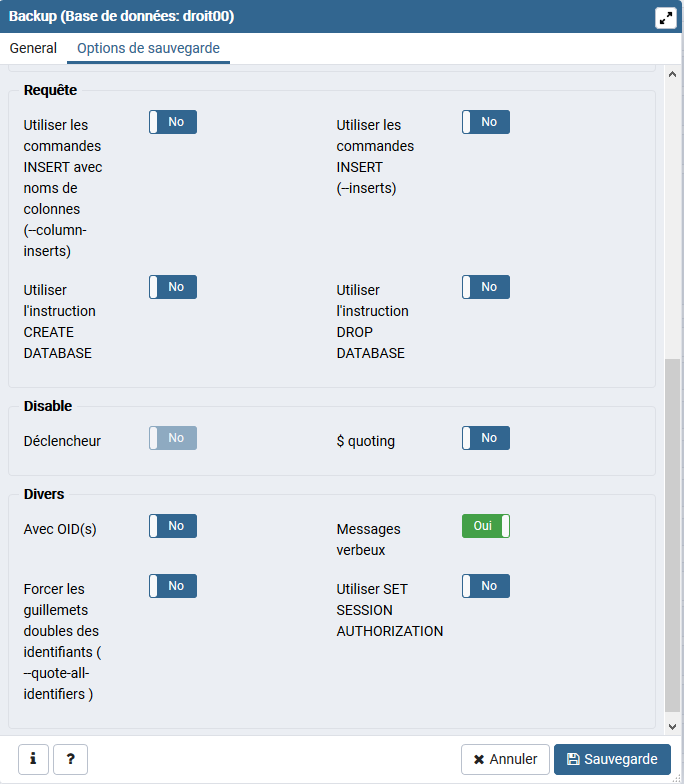Toggle Forcer les guillemets doubles switch
The height and width of the screenshot is (784, 684).
coord(173,586)
